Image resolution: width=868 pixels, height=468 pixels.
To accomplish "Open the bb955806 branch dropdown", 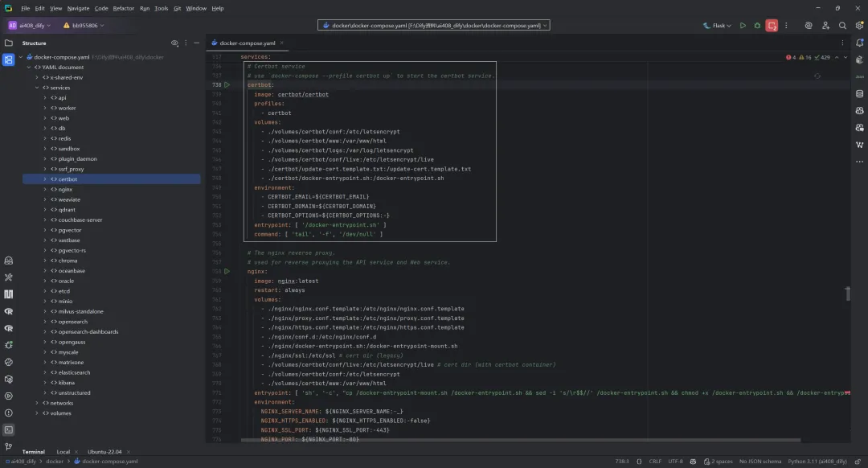I will pyautogui.click(x=84, y=26).
